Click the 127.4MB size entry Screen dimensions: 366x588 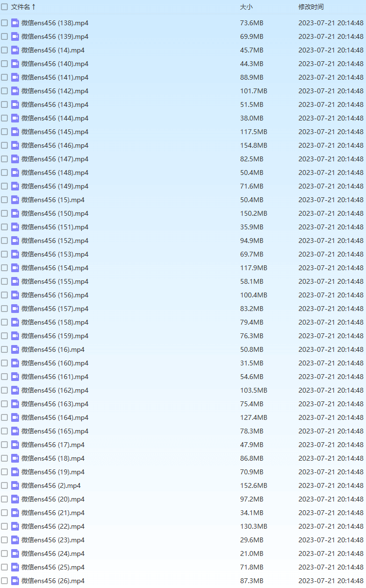(x=253, y=417)
